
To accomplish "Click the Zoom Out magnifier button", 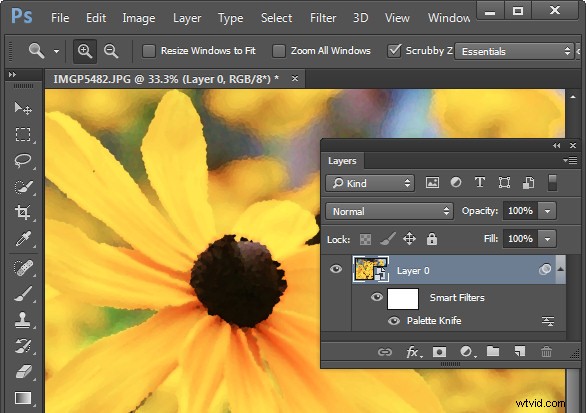I will click(111, 51).
